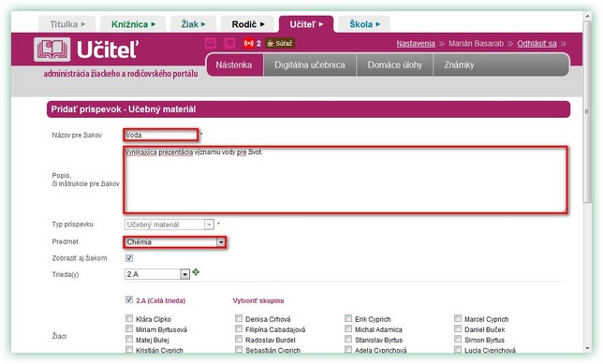Image resolution: width=603 pixels, height=364 pixels.
Task: Toggle the Zobraziť aj žiakom checkbox
Action: pos(129,258)
